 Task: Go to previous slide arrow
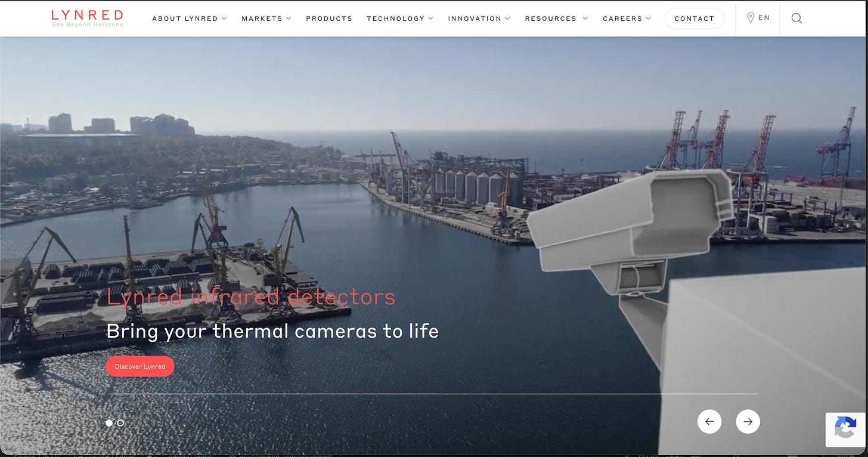pyautogui.click(x=709, y=421)
